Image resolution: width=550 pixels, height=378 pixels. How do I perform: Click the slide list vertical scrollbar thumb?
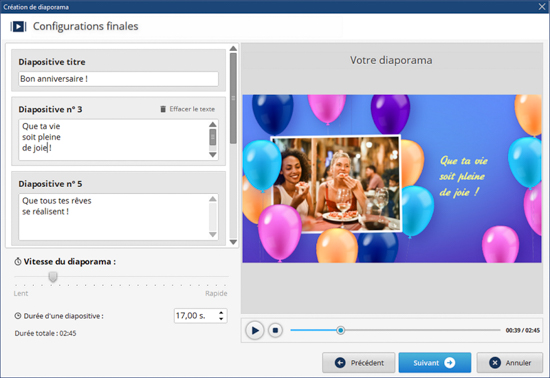click(x=233, y=98)
